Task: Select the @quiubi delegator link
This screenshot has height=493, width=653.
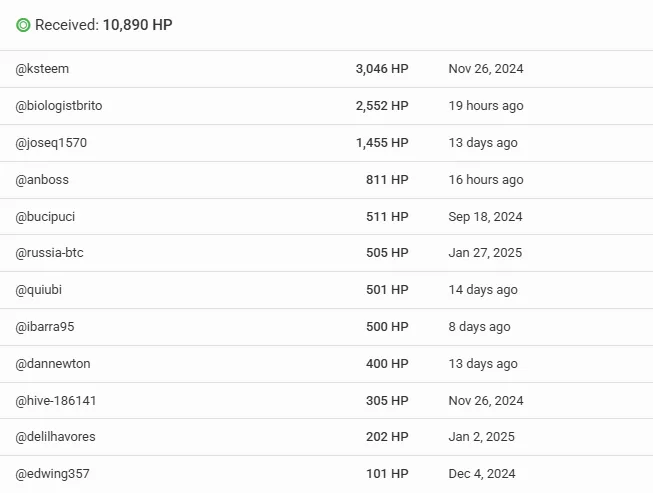Action: pos(39,290)
